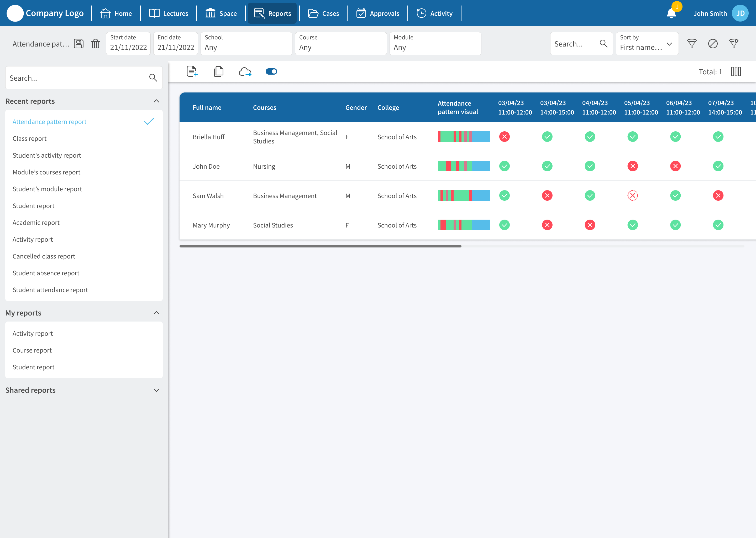Open Course report under My reports
756x538 pixels.
coord(32,350)
